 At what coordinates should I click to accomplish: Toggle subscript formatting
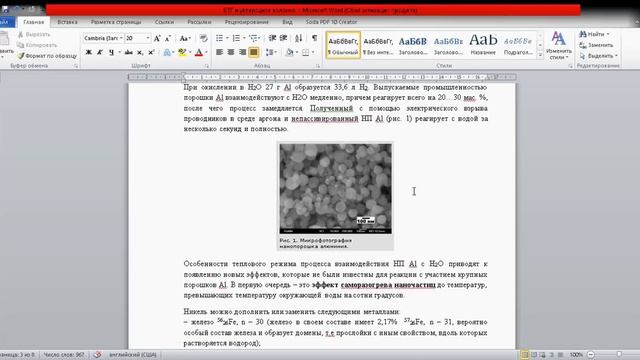click(140, 52)
